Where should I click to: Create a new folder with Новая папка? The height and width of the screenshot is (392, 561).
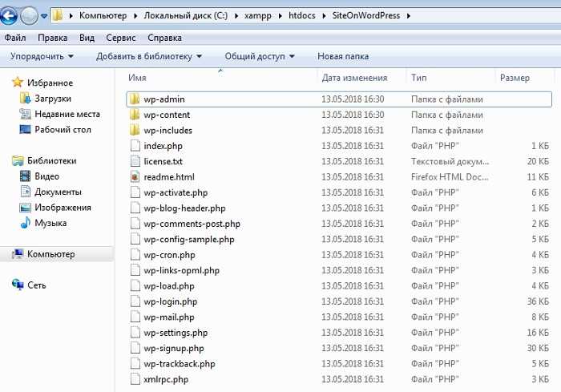tap(343, 56)
